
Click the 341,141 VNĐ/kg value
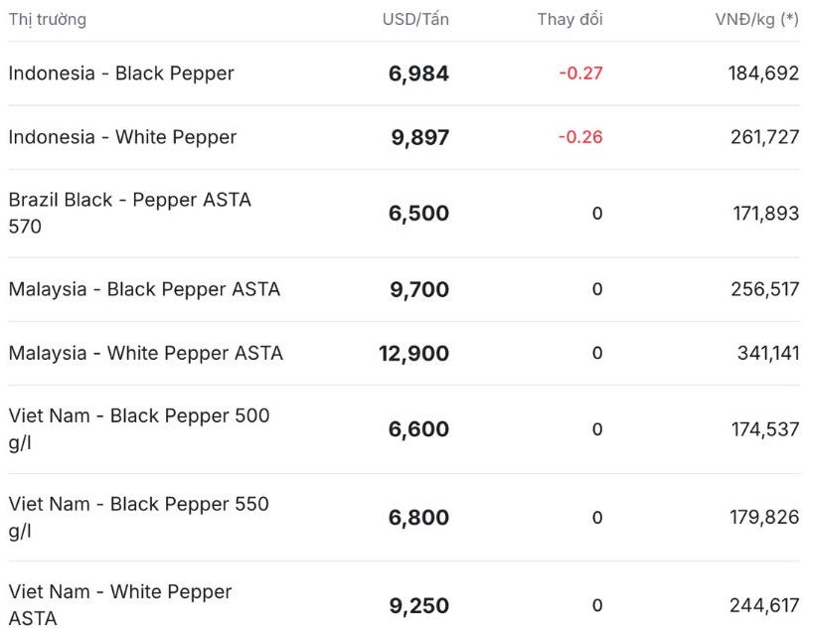[767, 353]
